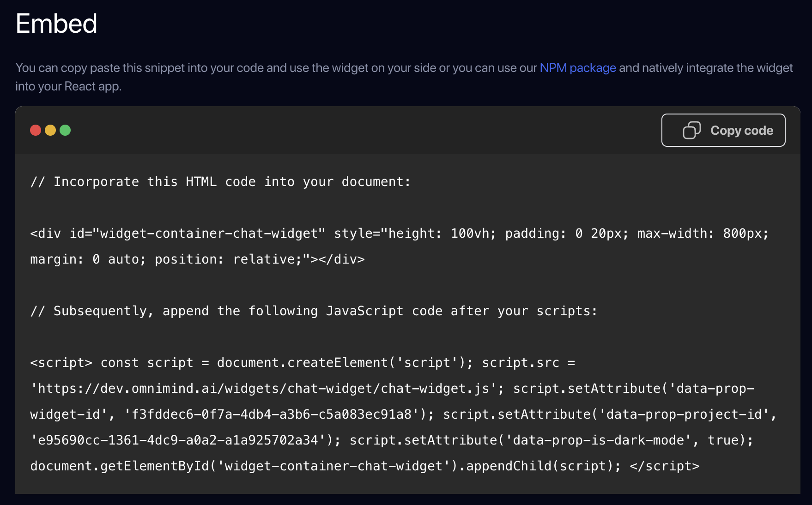This screenshot has width=812, height=505.
Task: Click the "margin: 0 auto; position: relative" line
Action: point(197,259)
